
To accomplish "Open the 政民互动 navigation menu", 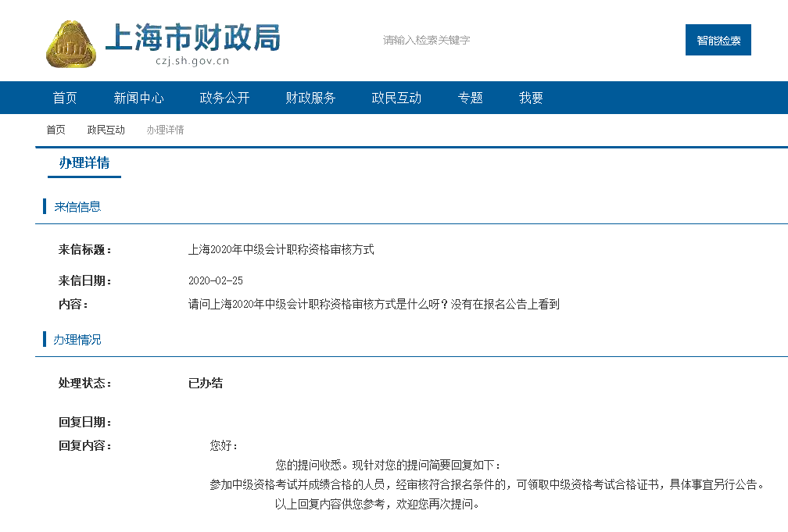I will coord(395,97).
